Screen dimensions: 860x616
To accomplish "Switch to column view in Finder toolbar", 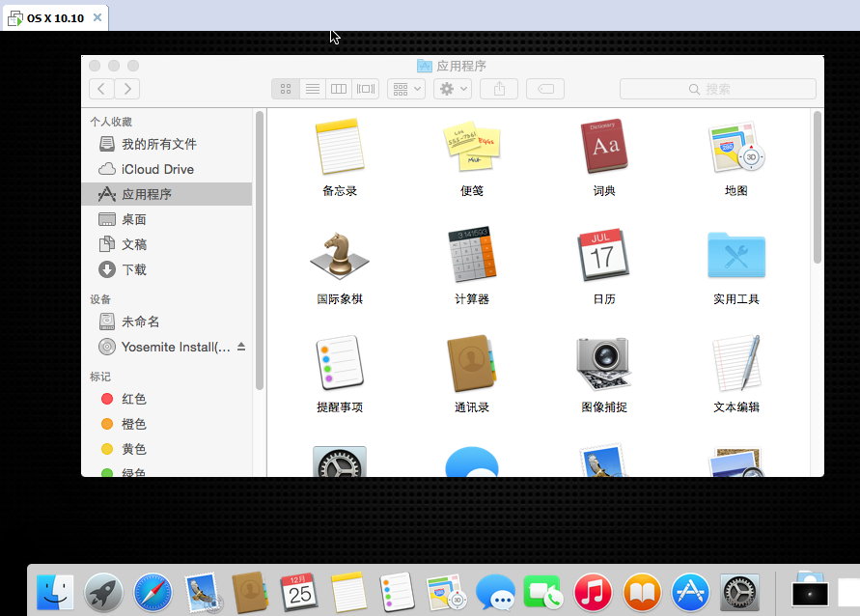I will [339, 89].
